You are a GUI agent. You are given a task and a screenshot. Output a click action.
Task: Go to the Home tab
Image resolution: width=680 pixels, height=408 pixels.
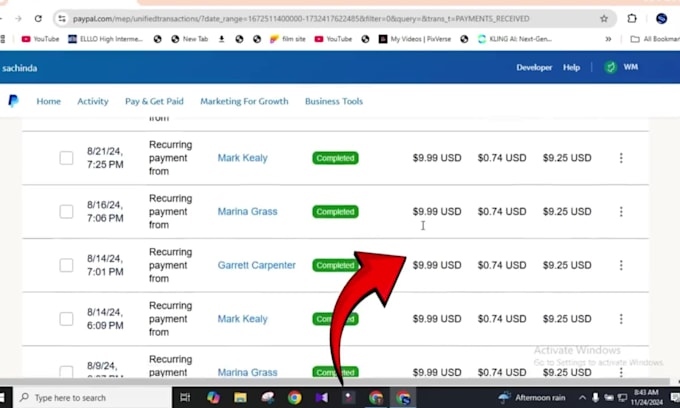tap(49, 101)
